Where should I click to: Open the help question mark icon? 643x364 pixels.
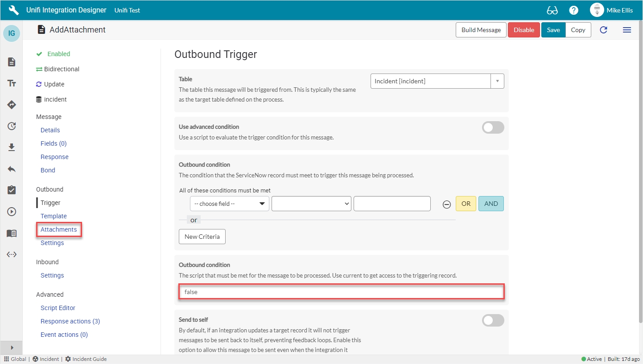[x=573, y=10]
